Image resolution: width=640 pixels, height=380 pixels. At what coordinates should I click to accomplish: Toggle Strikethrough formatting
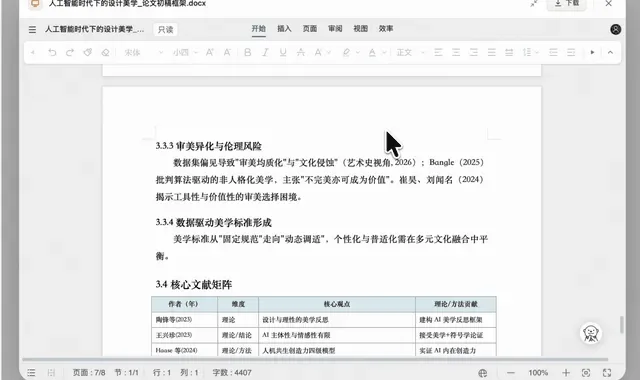click(x=301, y=52)
